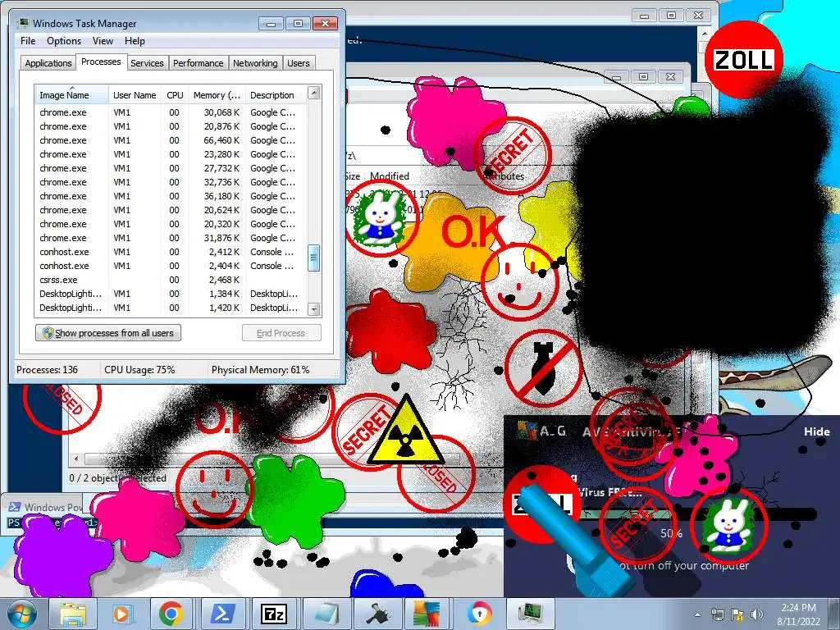
Task: Click the volume speaker tray icon
Action: [x=756, y=614]
